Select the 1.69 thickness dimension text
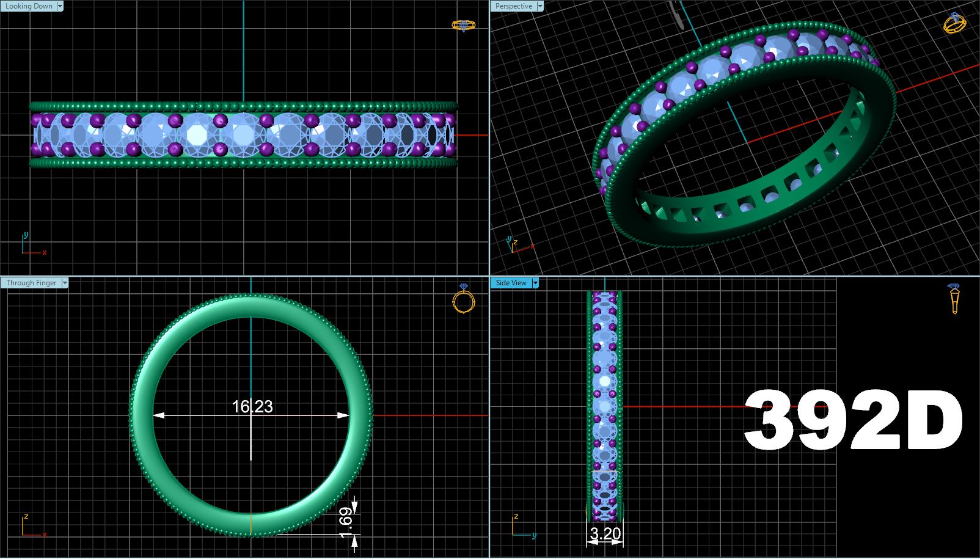 [346, 524]
